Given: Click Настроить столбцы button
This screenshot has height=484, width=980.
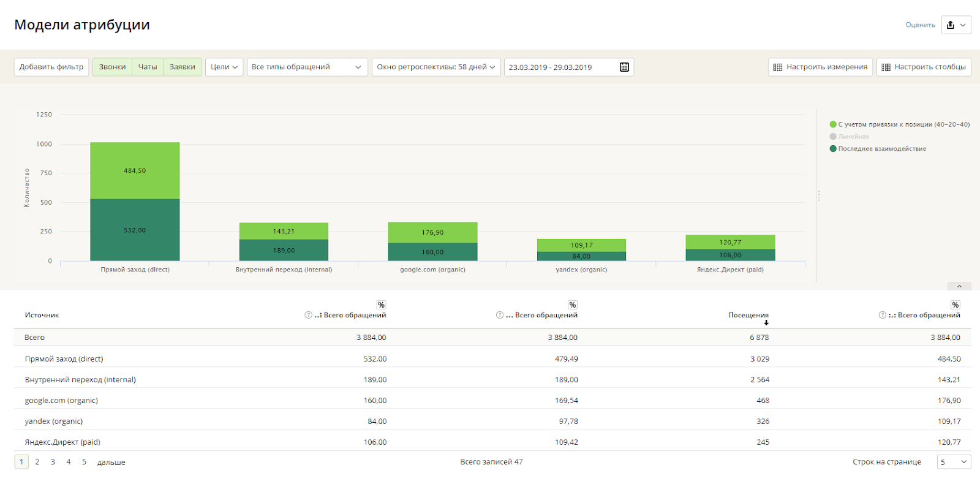Looking at the screenshot, I should pos(924,67).
